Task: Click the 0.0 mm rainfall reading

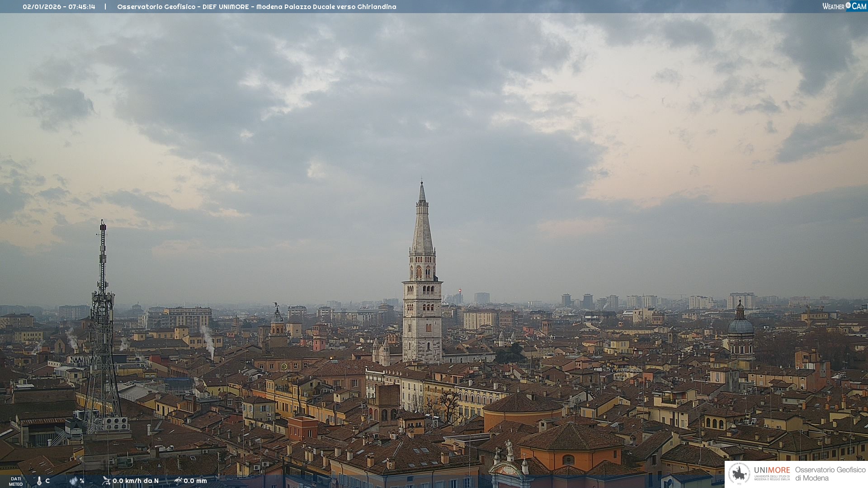Action: click(x=195, y=481)
